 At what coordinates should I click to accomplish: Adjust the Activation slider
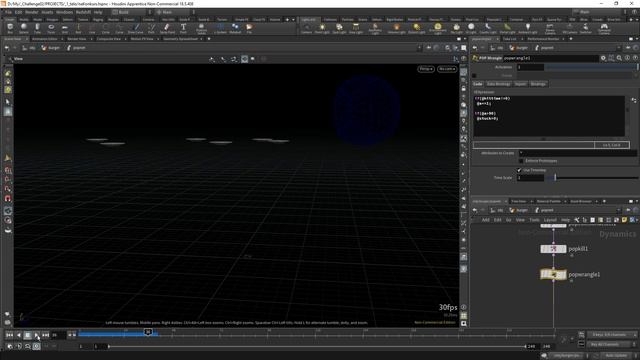click(x=592, y=67)
